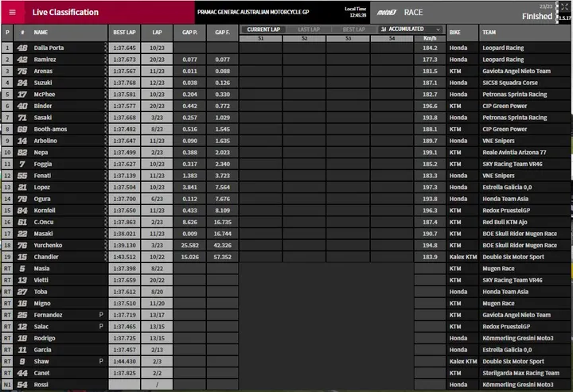Select rider Kornfeil
The image size is (573, 392).
coord(45,211)
